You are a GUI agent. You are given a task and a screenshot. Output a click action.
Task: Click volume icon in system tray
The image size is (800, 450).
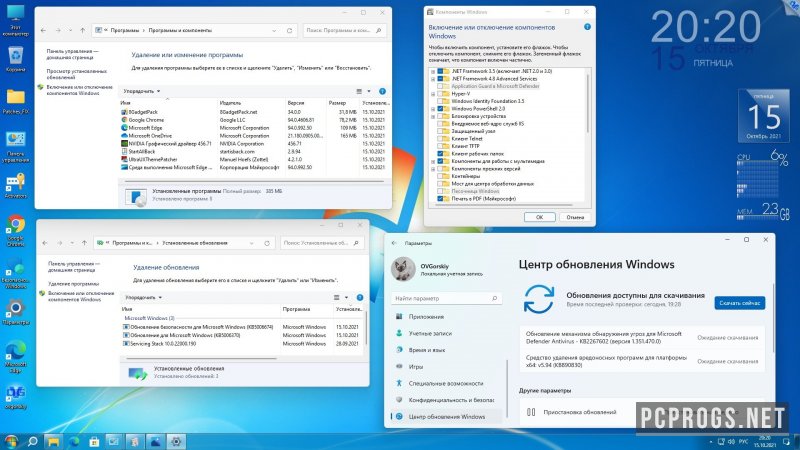coord(731,441)
